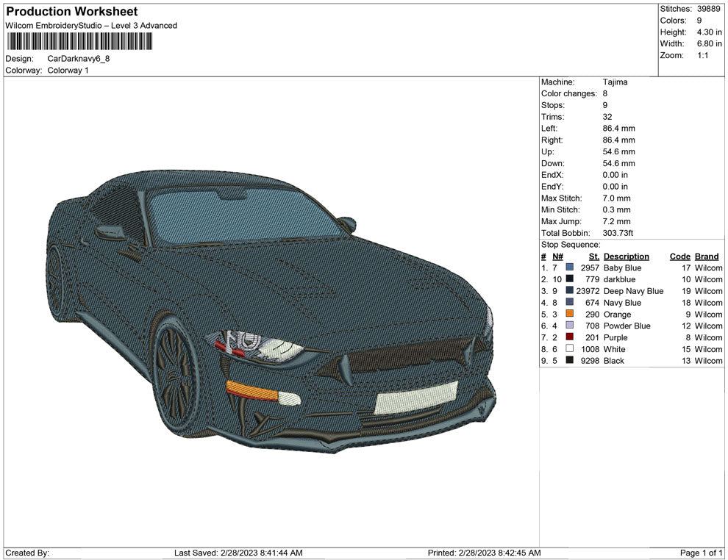Screen dimensions: 728x560
Task: Select the Navy Blue color swatch
Action: pyautogui.click(x=569, y=303)
